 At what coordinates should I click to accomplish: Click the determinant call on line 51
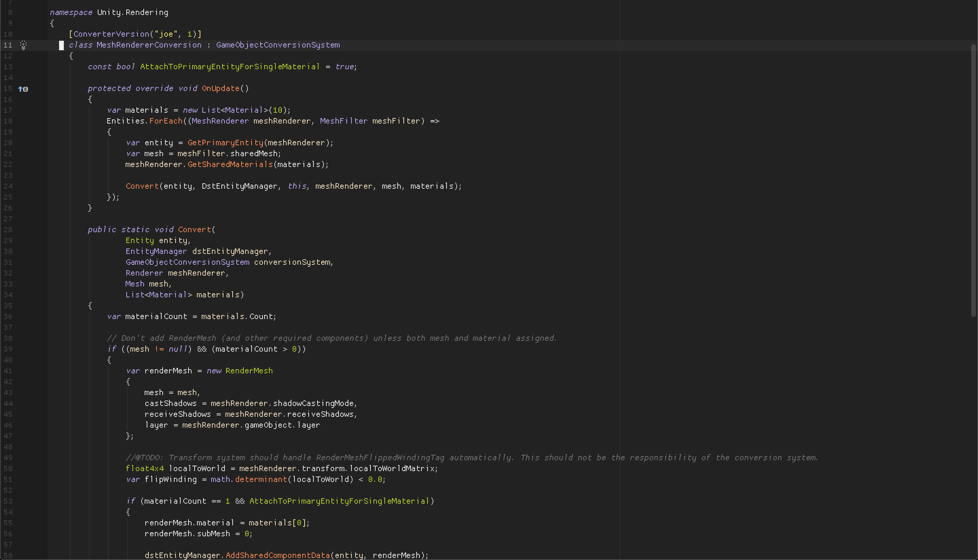[x=261, y=480]
